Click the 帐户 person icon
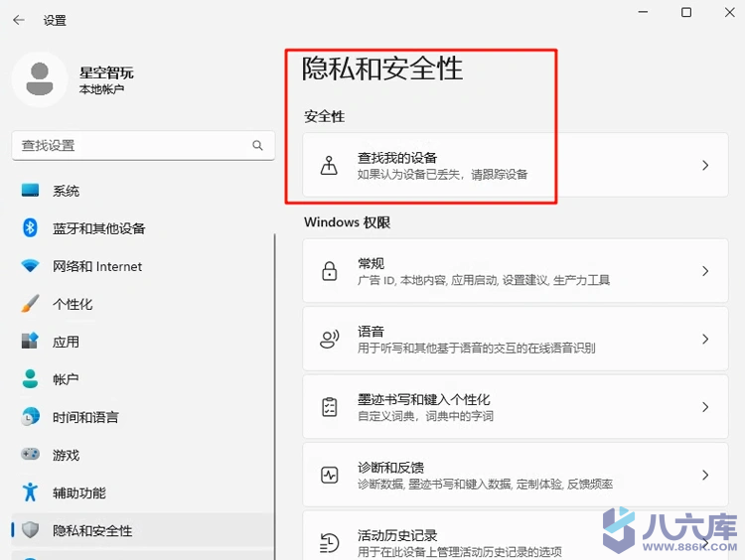This screenshot has width=745, height=560. point(31,378)
